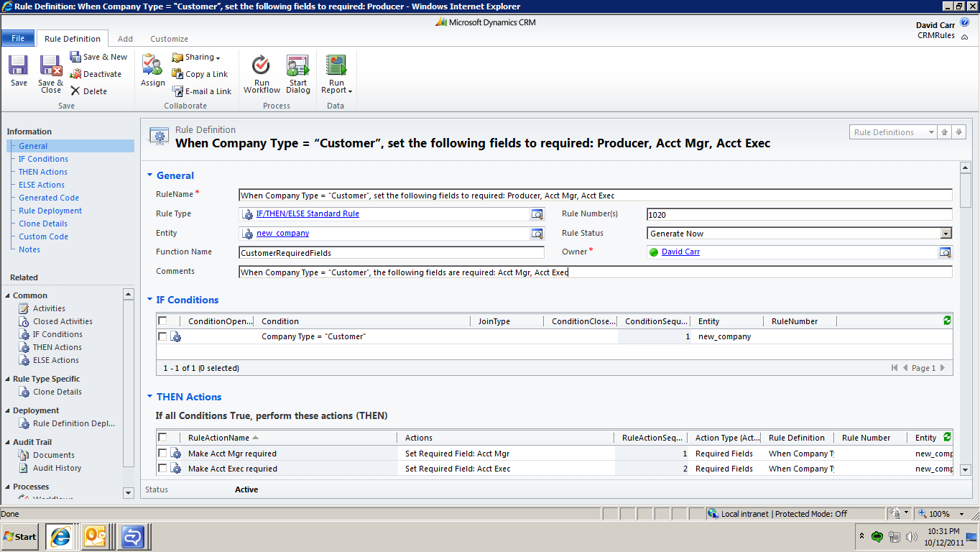Image resolution: width=980 pixels, height=552 pixels.
Task: Check the Company Type = "Customer" condition row
Action: pos(162,336)
